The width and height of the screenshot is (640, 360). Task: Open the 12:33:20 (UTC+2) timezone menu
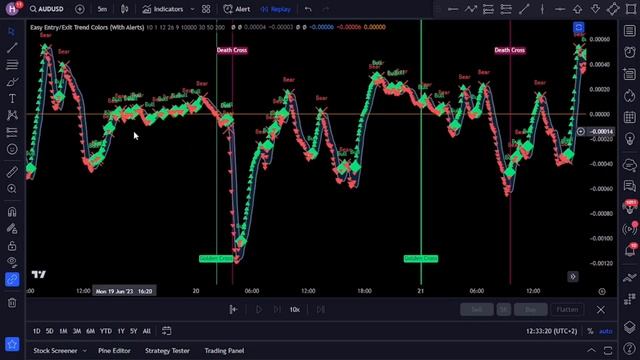pyautogui.click(x=551, y=331)
